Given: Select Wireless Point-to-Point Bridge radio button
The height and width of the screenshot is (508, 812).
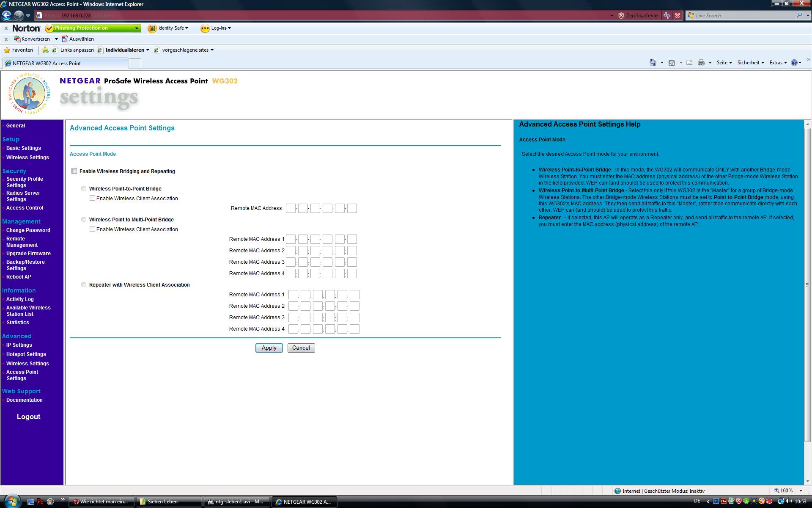Looking at the screenshot, I should click(84, 188).
